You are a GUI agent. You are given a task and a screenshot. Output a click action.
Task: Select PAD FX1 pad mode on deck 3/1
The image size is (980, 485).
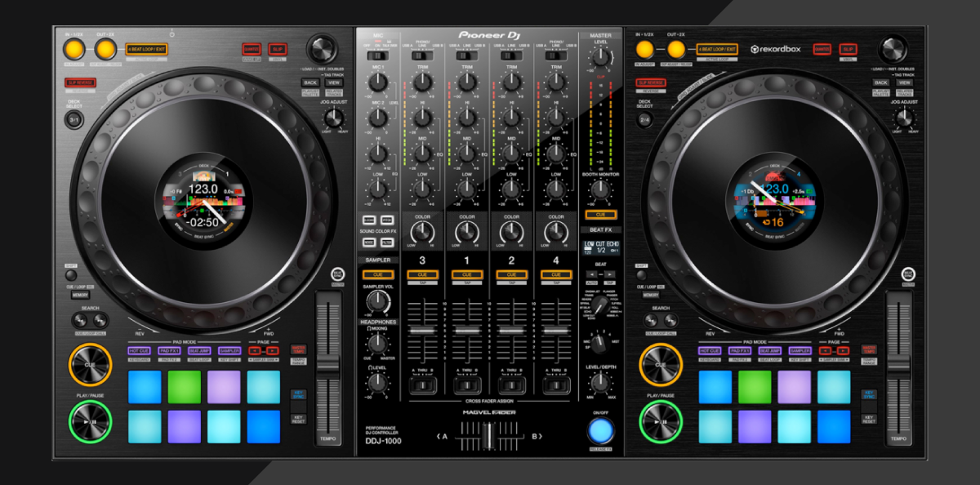click(x=169, y=350)
